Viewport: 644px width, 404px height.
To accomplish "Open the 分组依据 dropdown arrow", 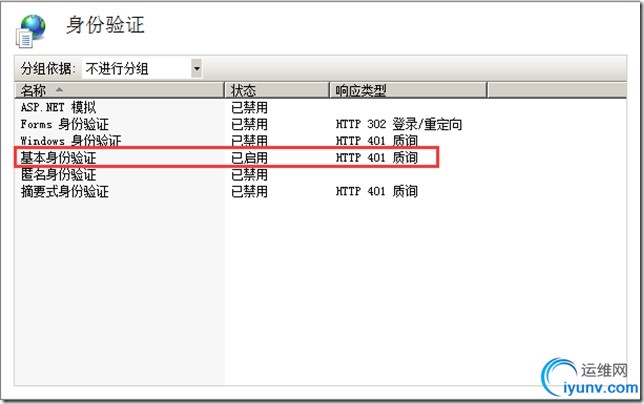I will pos(197,68).
